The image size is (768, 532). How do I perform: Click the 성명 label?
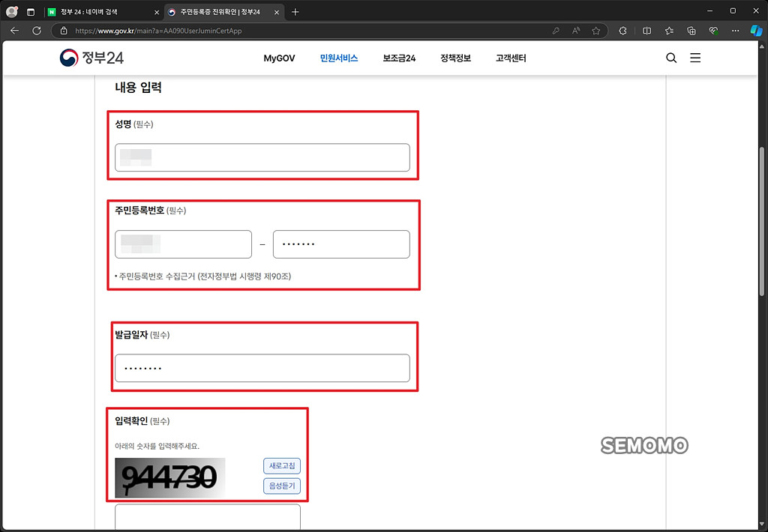coord(123,124)
